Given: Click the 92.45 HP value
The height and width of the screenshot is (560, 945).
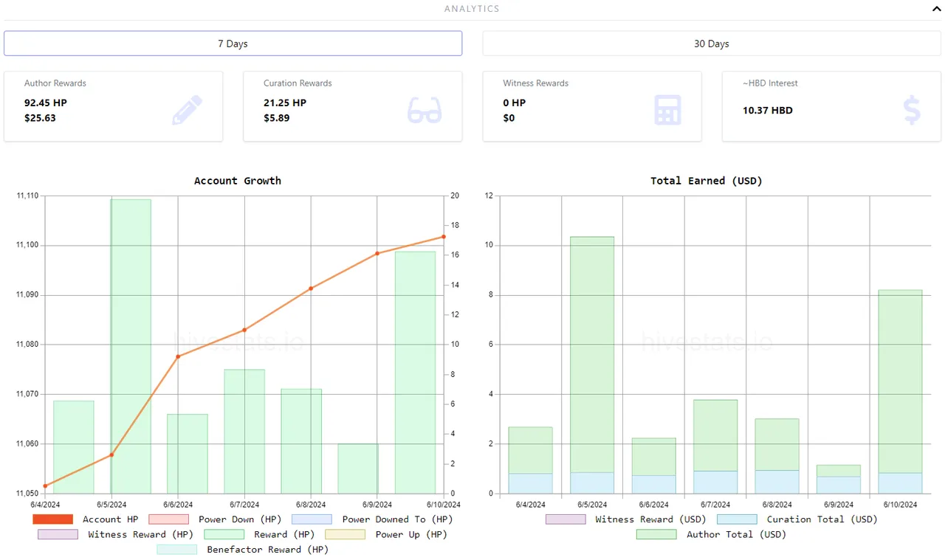Looking at the screenshot, I should [46, 103].
